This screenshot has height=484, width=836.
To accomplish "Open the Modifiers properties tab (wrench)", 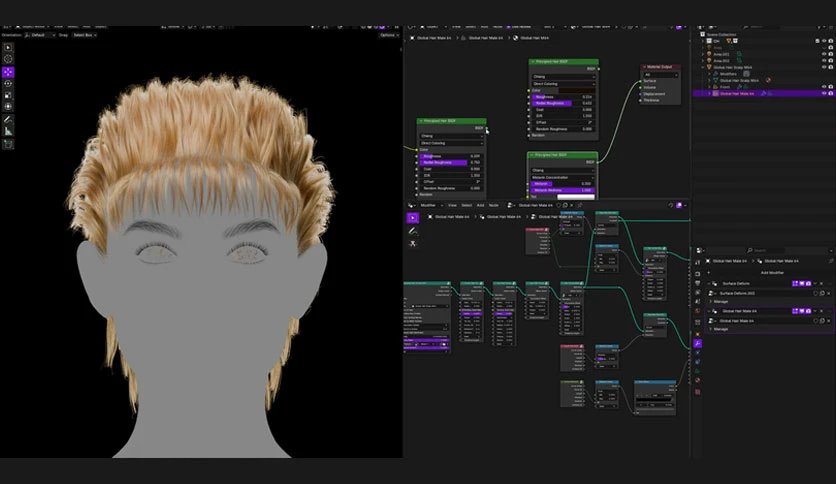I will (x=697, y=344).
